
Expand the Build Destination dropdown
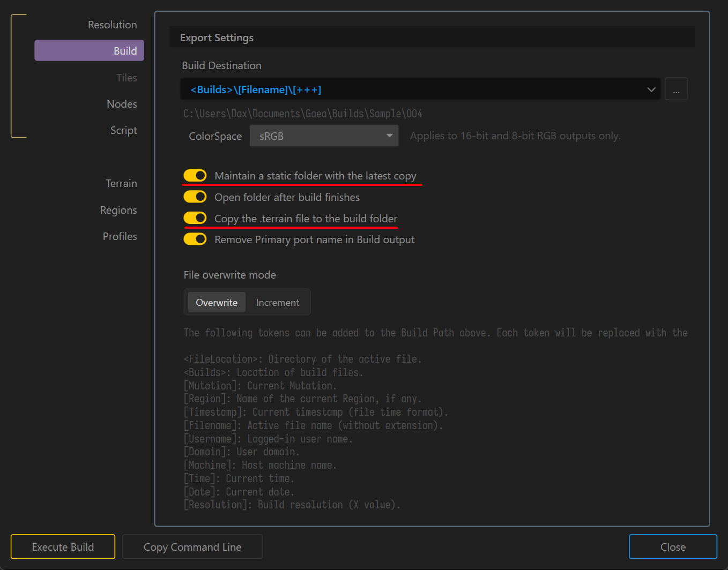[x=651, y=89]
